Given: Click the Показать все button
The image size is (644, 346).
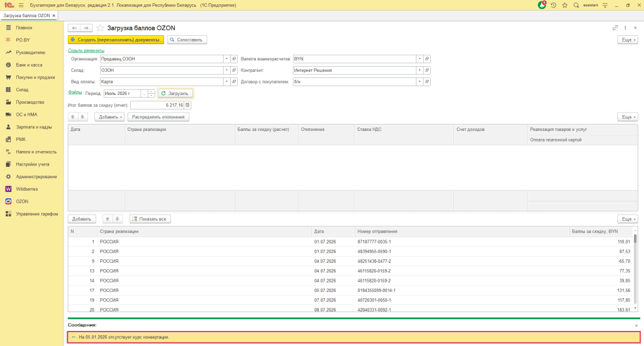Looking at the screenshot, I should coord(150,219).
